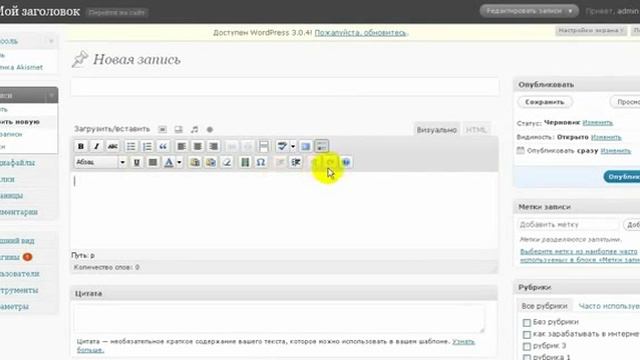Open the Akismet statistics sidebar item
The width and height of the screenshot is (640, 360).
(x=21, y=67)
